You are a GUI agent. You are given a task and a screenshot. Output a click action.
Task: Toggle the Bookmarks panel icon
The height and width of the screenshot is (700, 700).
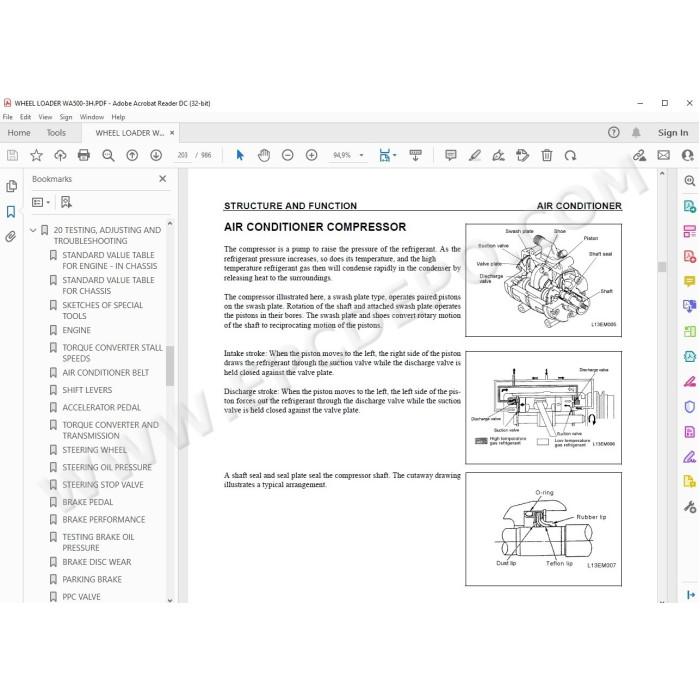(11, 212)
